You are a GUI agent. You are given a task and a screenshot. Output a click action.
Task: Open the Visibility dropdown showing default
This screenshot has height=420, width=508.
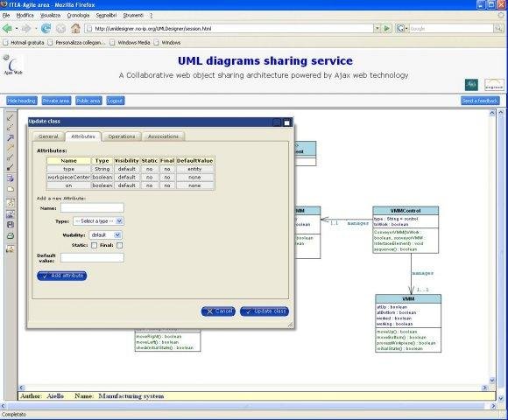pyautogui.click(x=105, y=234)
